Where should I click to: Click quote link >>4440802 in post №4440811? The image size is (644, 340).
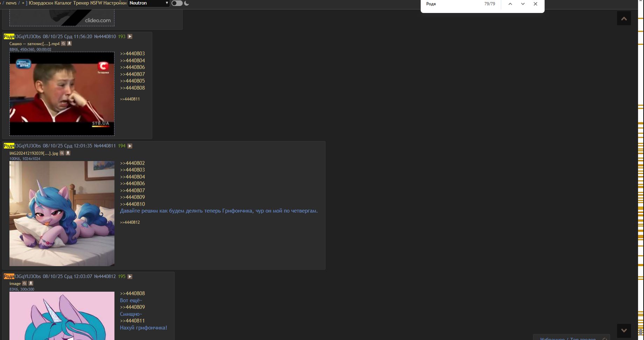[132, 163]
